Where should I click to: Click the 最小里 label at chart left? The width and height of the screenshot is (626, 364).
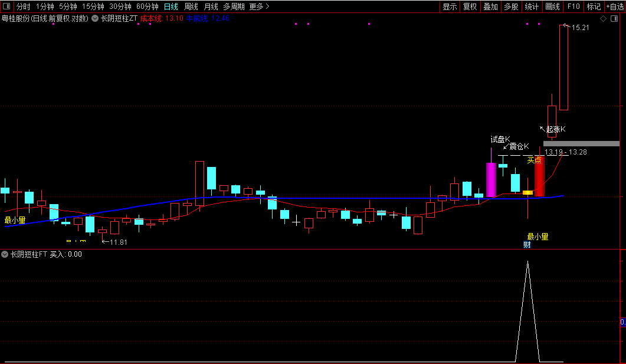(15, 220)
